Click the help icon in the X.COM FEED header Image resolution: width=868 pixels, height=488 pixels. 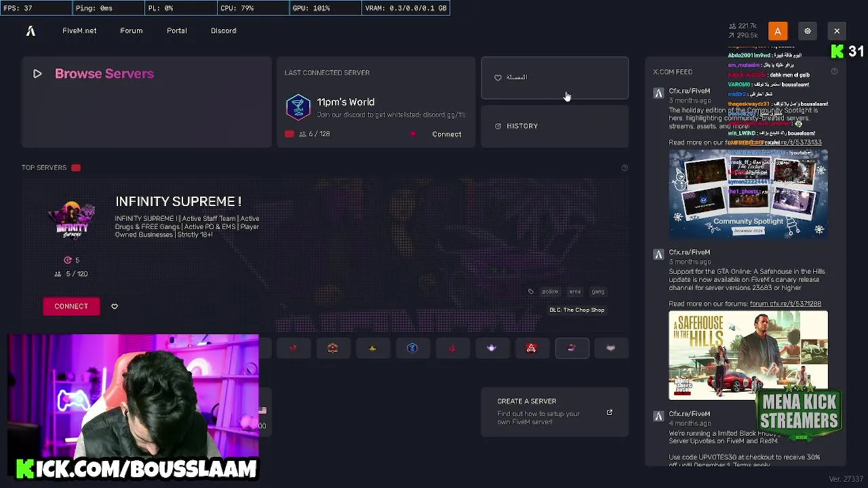(834, 71)
